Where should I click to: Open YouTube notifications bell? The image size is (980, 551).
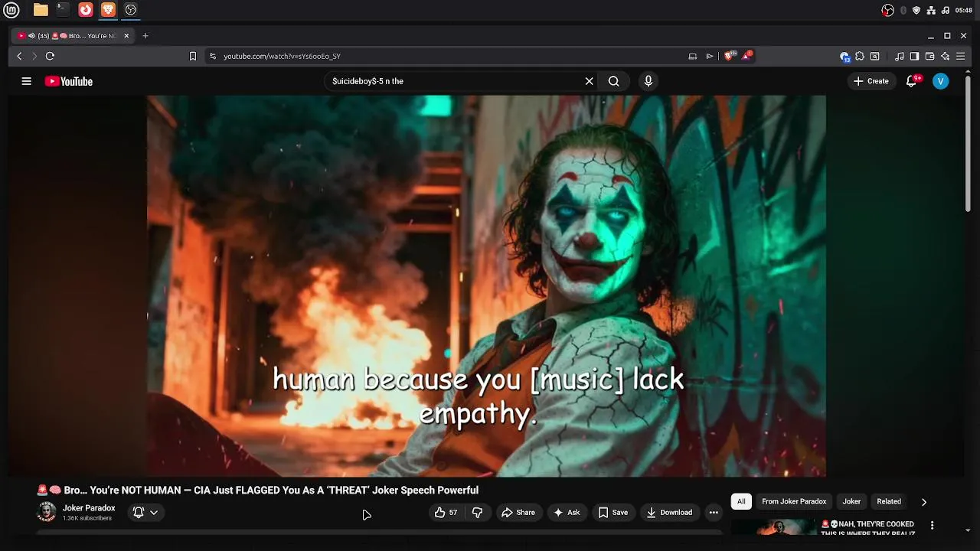click(x=911, y=81)
